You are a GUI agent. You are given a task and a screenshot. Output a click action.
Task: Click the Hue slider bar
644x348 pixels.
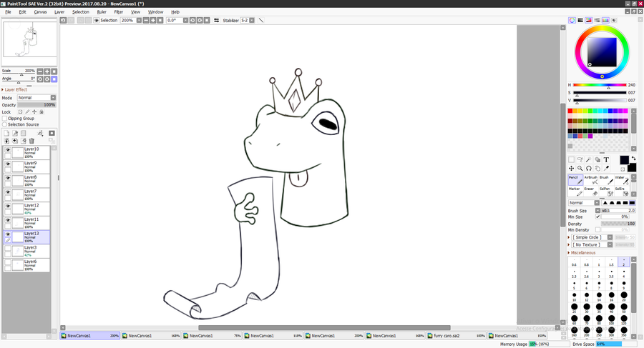pos(600,85)
